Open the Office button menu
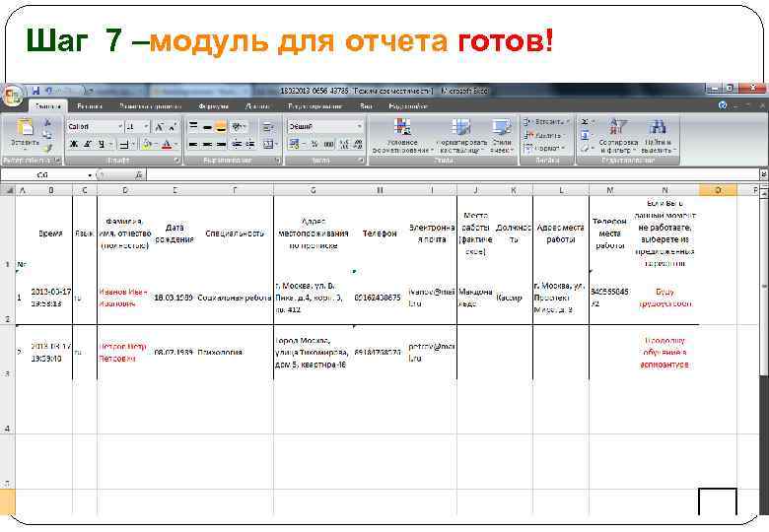The width and height of the screenshot is (769, 532). point(12,95)
